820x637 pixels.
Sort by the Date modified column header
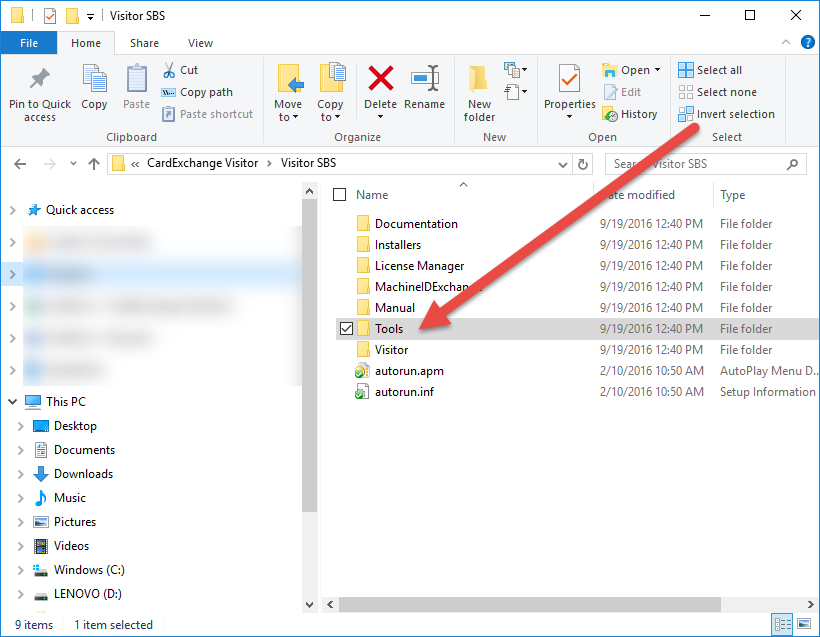coord(641,195)
